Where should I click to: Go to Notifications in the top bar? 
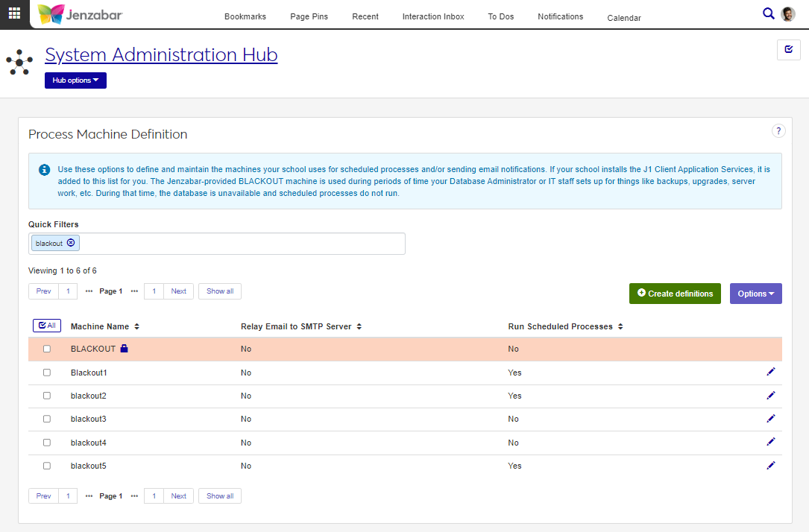click(560, 16)
